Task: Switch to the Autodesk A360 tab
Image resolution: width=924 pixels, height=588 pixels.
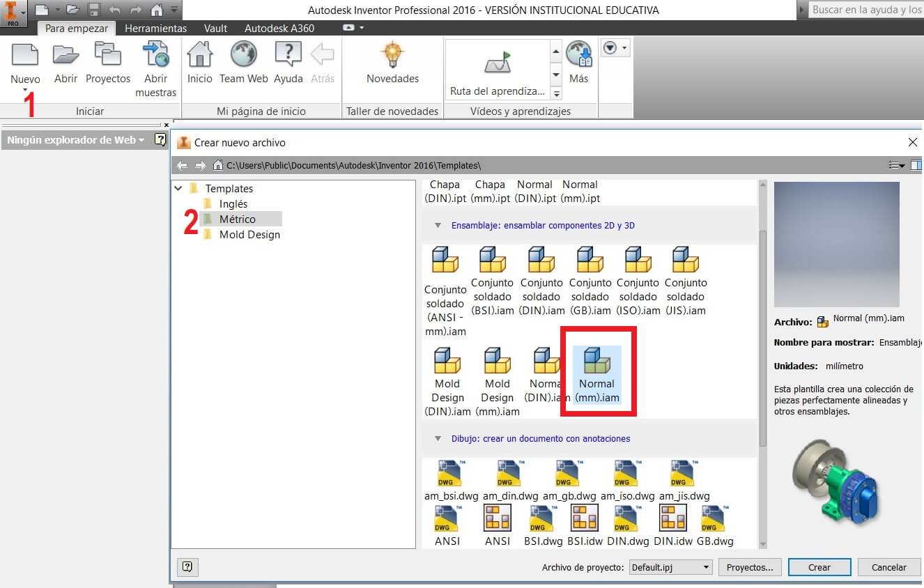Action: [279, 29]
